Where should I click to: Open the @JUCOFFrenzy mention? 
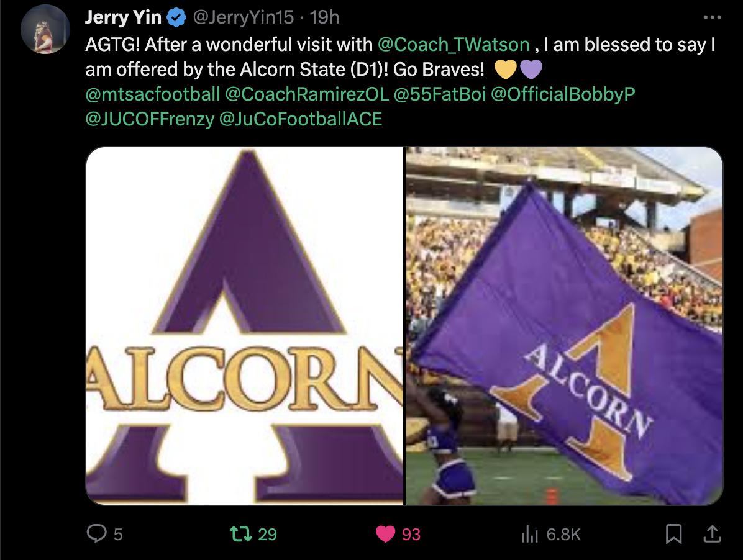[x=150, y=119]
